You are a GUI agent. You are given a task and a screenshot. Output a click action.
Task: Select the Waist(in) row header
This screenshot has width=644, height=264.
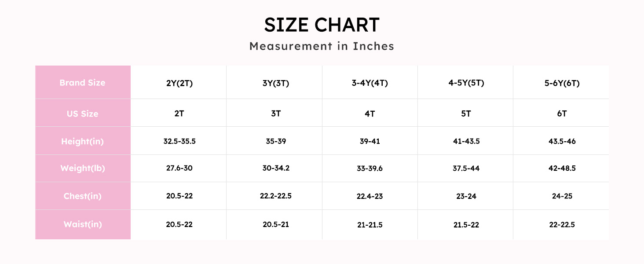click(x=83, y=224)
